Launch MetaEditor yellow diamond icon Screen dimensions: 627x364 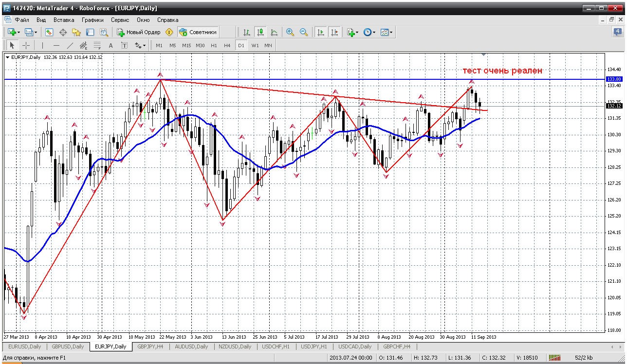point(169,32)
